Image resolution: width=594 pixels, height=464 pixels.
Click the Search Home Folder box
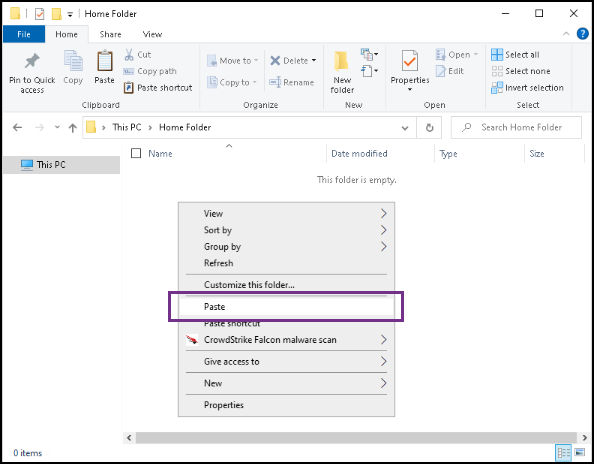[516, 128]
